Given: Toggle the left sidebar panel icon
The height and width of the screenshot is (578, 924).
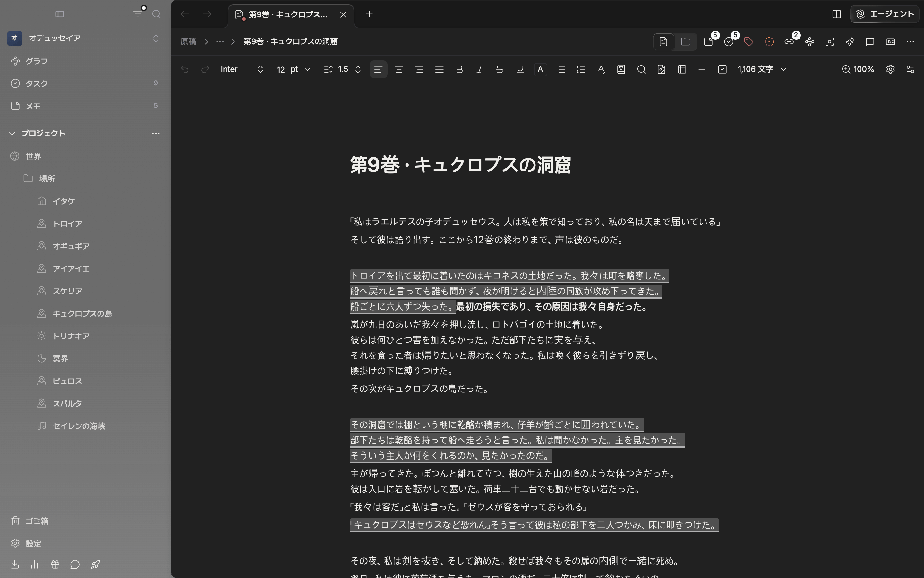Looking at the screenshot, I should 60,14.
